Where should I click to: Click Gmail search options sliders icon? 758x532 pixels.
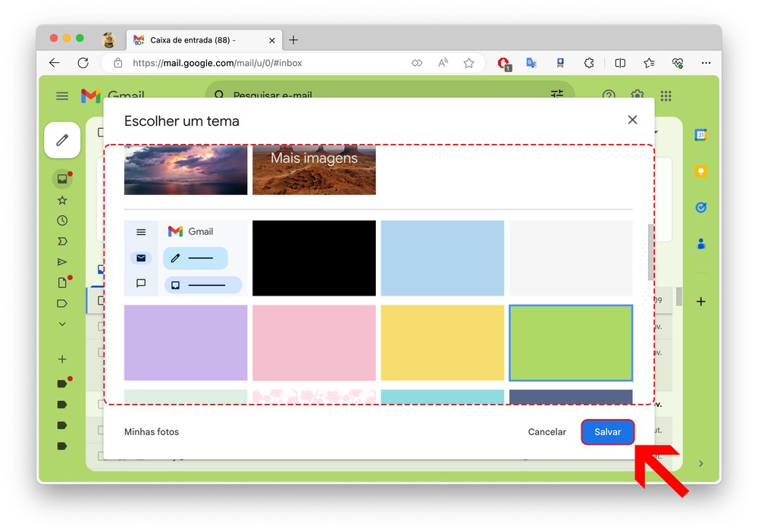tap(557, 93)
